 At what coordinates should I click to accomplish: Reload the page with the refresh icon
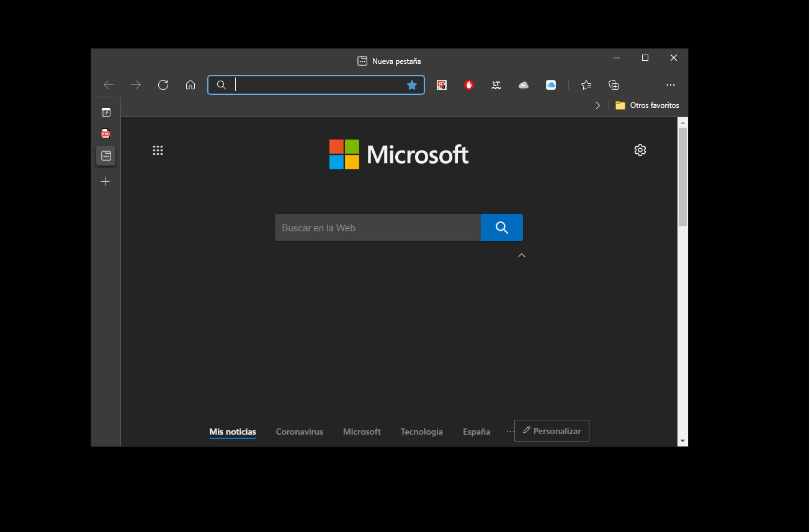pyautogui.click(x=163, y=85)
